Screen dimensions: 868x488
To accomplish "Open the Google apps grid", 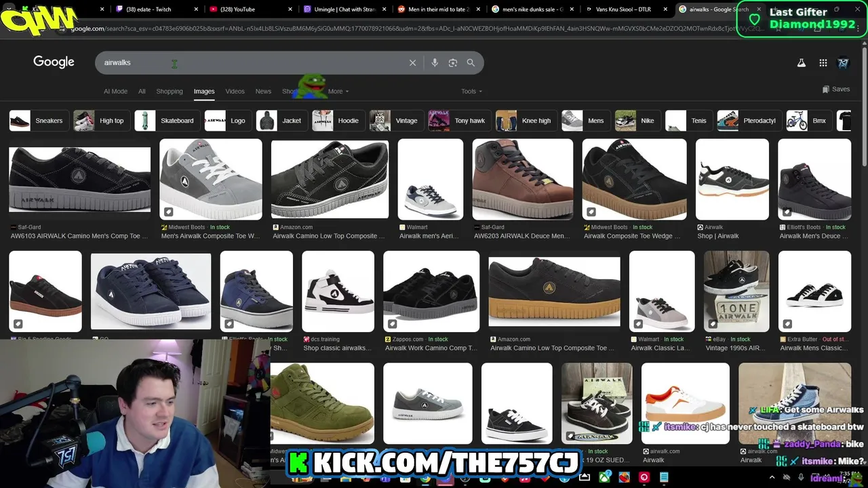I will click(x=823, y=62).
